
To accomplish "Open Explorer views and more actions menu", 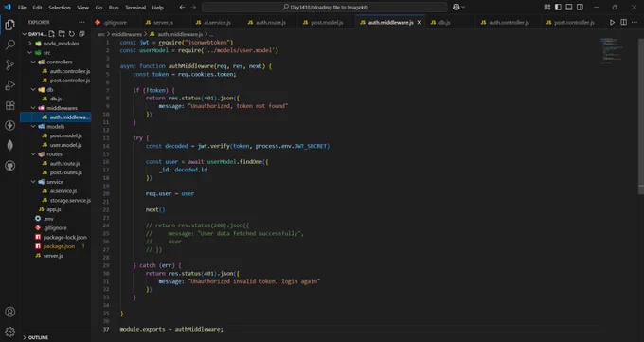I will (81, 22).
